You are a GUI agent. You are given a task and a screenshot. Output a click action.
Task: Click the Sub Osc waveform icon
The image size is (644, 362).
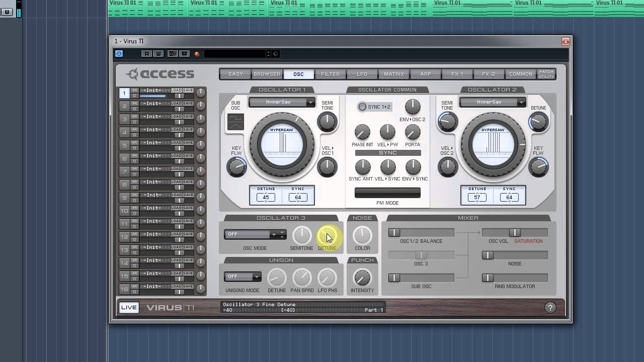pos(235,121)
